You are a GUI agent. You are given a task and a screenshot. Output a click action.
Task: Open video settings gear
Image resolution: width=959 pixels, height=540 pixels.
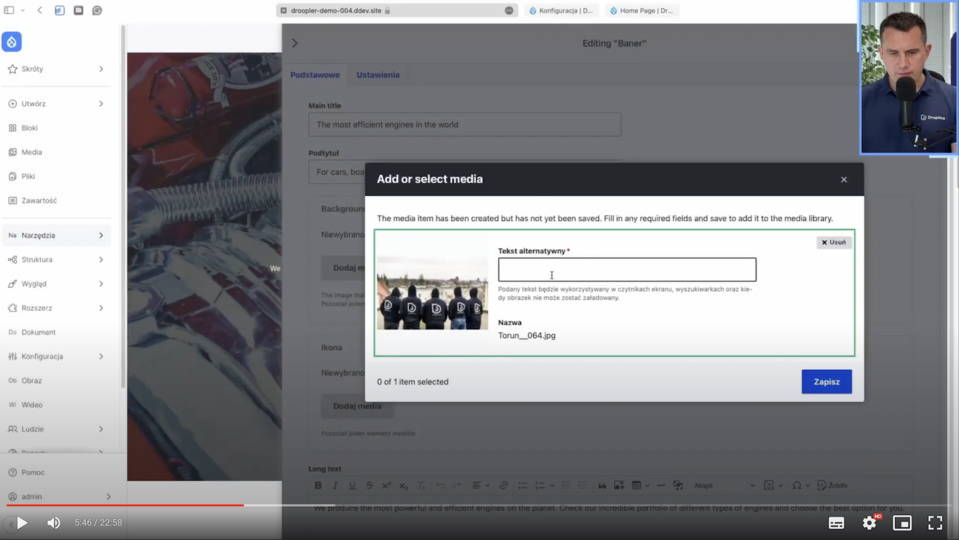click(869, 523)
